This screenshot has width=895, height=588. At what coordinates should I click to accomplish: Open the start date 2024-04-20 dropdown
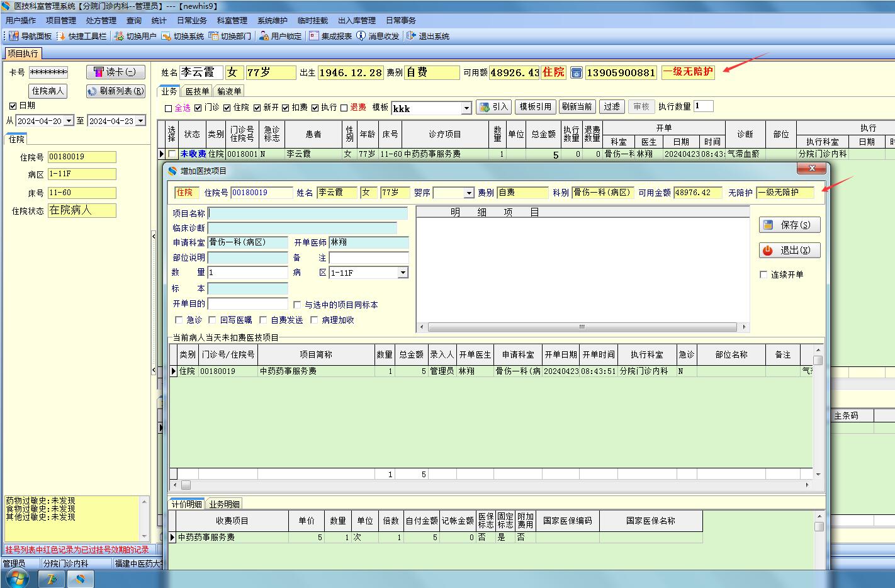pos(69,121)
